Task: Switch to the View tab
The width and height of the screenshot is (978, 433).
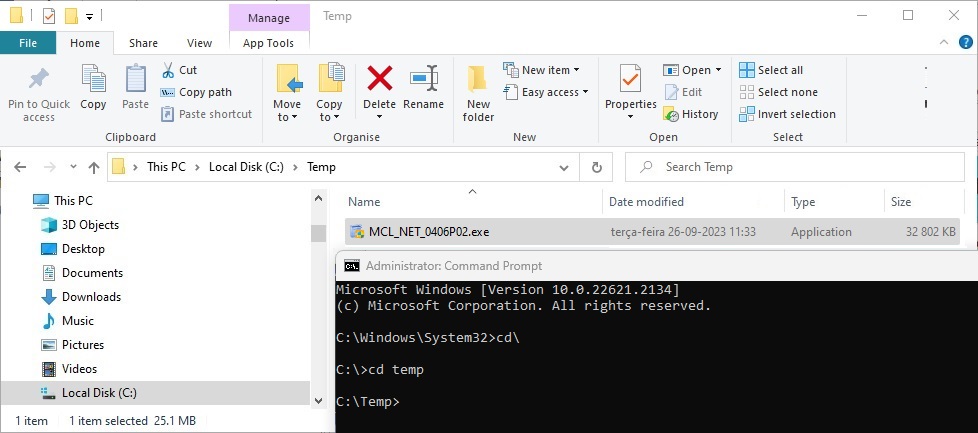Action: pyautogui.click(x=200, y=43)
